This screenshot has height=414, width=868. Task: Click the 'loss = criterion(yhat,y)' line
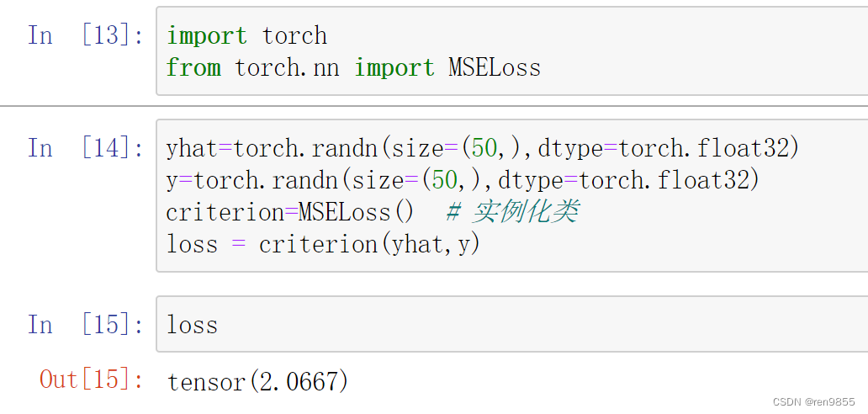pyautogui.click(x=323, y=245)
